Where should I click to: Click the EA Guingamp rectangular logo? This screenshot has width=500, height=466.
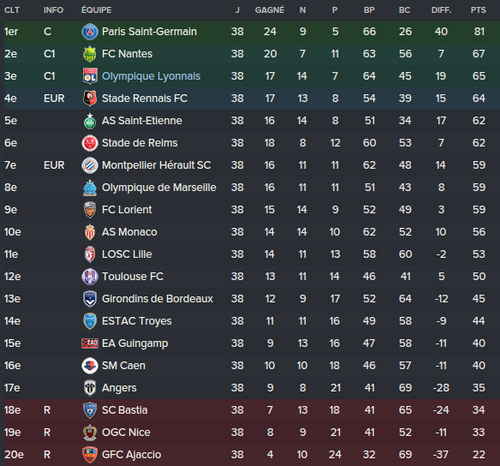[x=90, y=343]
